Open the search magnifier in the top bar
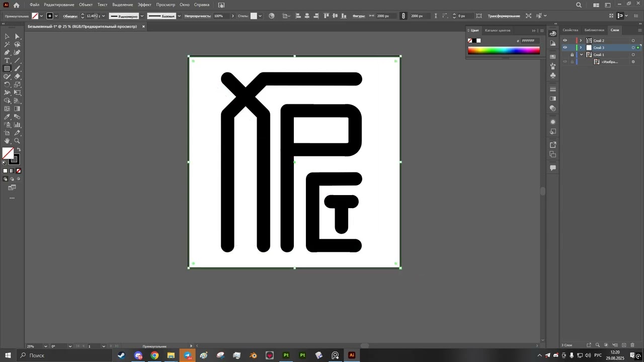644x362 pixels. point(579,5)
